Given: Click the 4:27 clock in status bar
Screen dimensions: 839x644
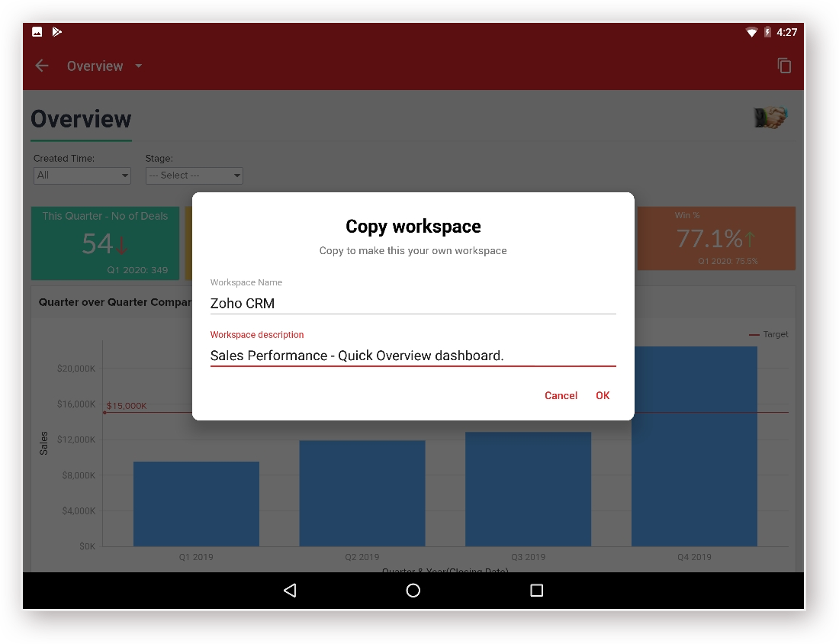Looking at the screenshot, I should point(786,32).
